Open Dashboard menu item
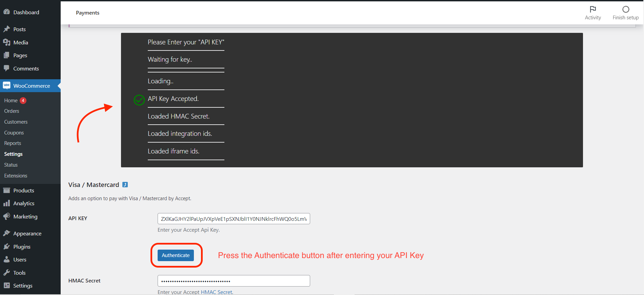644x295 pixels. pyautogui.click(x=26, y=12)
